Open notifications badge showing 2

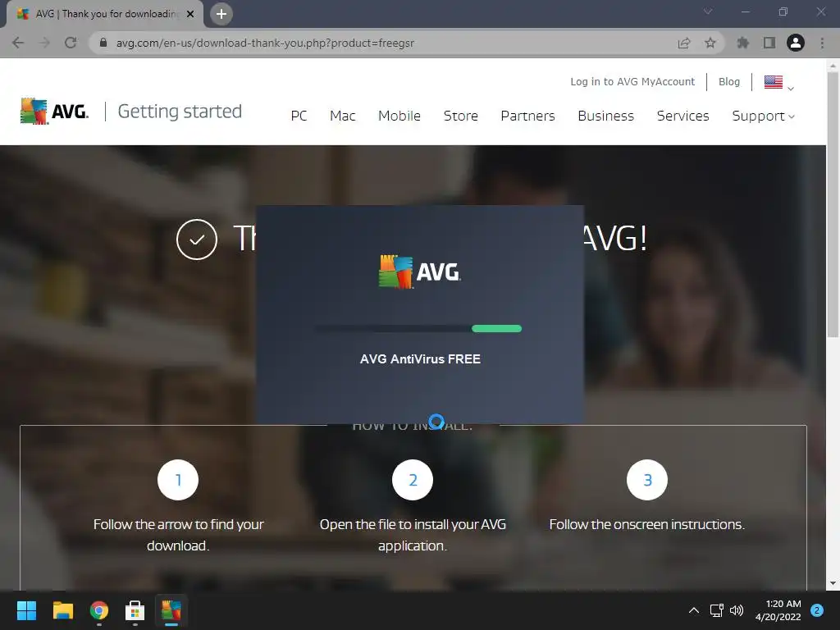817,610
